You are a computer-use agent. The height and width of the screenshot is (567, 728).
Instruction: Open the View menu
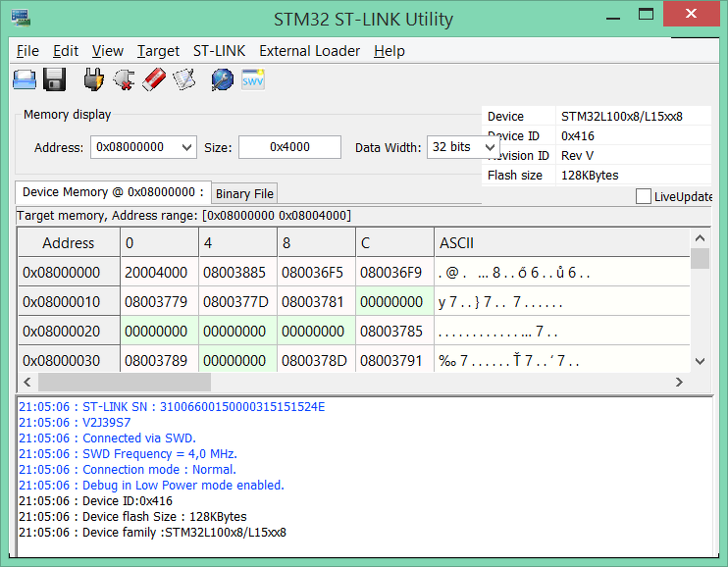click(x=108, y=51)
